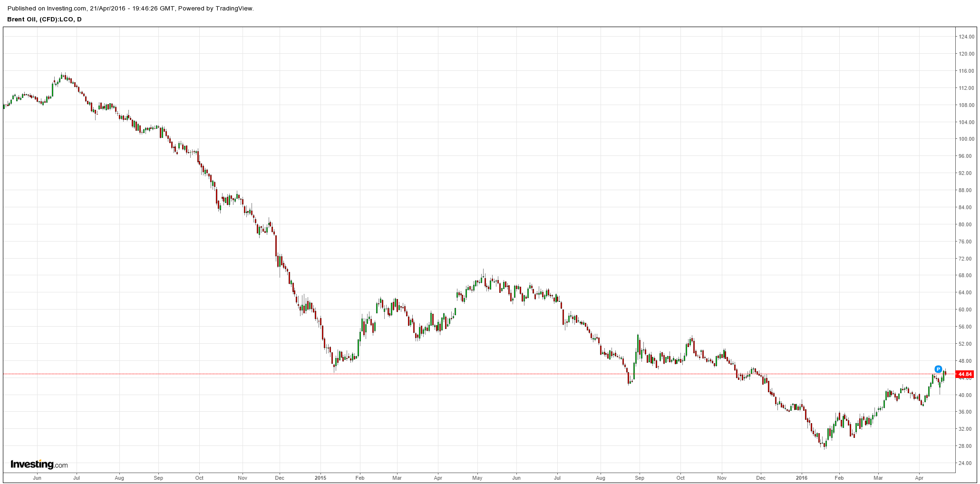Click the 2014 Nov label on time axis

click(x=243, y=478)
